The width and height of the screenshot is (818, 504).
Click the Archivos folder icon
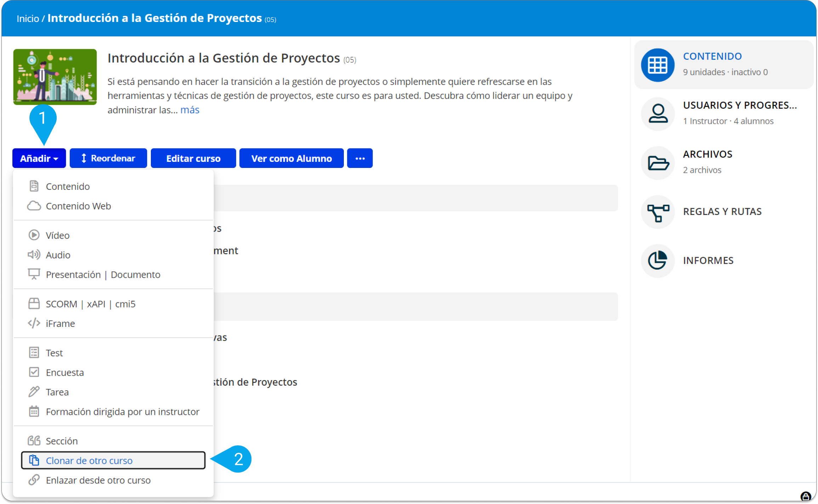click(x=658, y=163)
